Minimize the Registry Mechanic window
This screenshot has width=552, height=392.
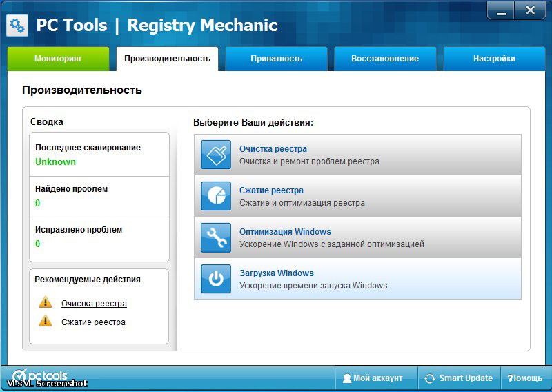[x=500, y=10]
